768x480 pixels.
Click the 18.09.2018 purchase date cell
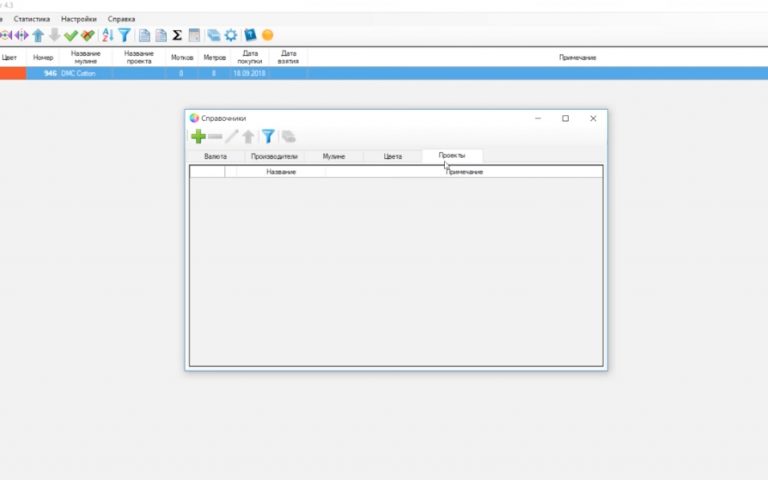(250, 73)
